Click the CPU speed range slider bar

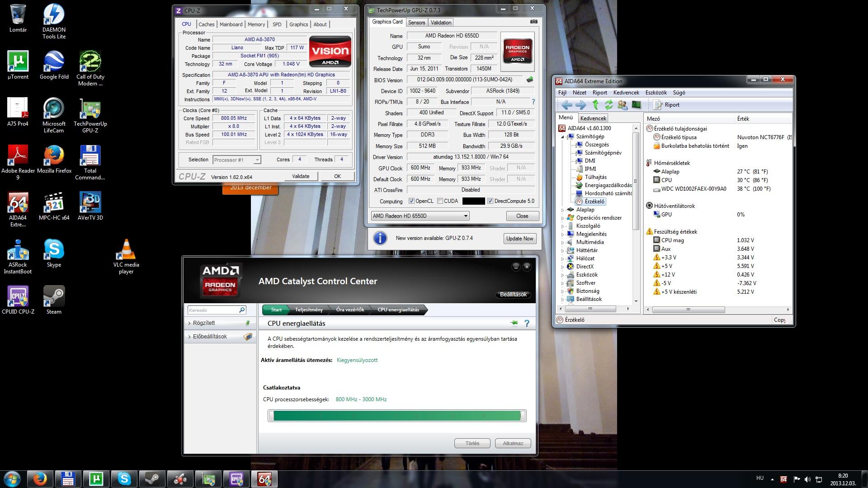pyautogui.click(x=397, y=416)
